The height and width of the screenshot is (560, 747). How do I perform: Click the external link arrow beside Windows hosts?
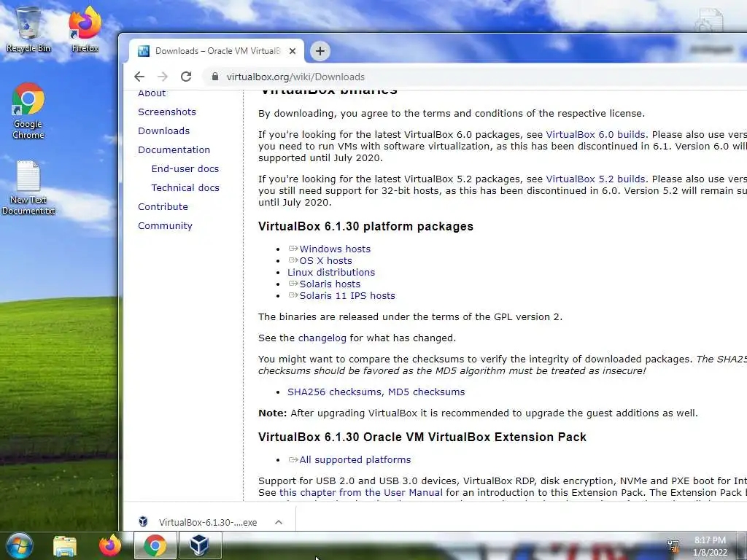pos(293,249)
